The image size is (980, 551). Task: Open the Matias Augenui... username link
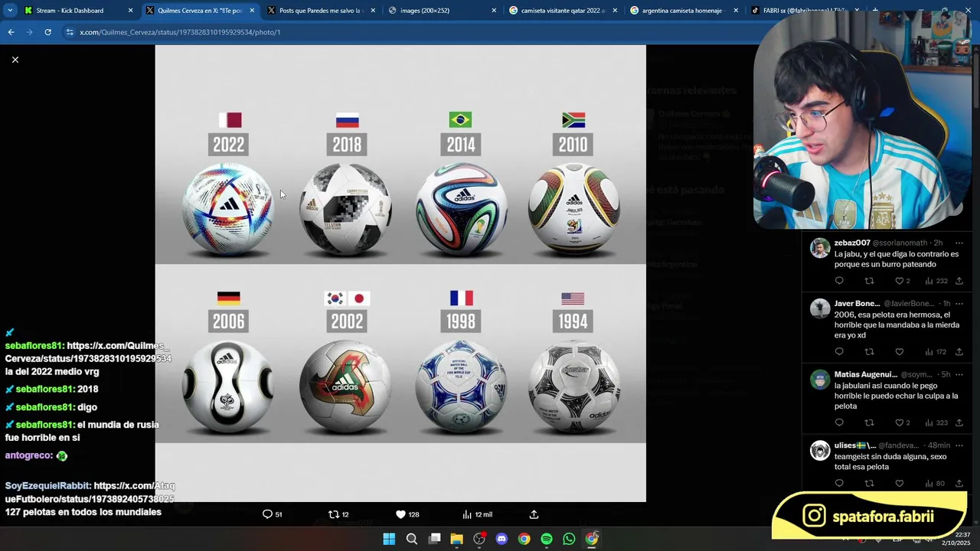point(865,374)
